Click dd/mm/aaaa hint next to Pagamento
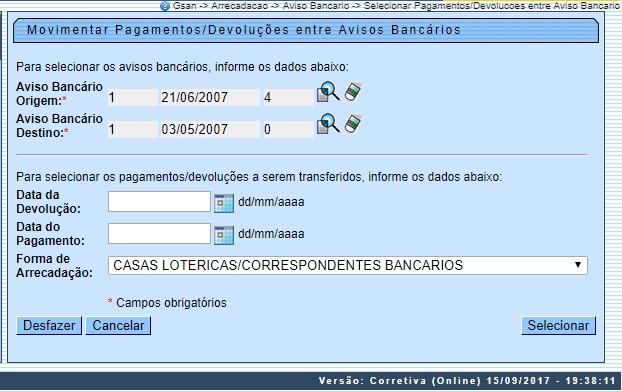The width and height of the screenshot is (622, 392). pos(271,234)
